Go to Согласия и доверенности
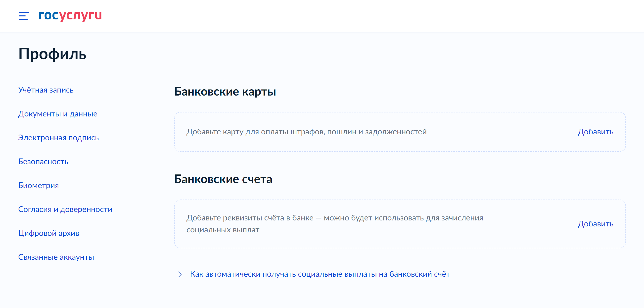Image resolution: width=644 pixels, height=308 pixels. point(65,209)
